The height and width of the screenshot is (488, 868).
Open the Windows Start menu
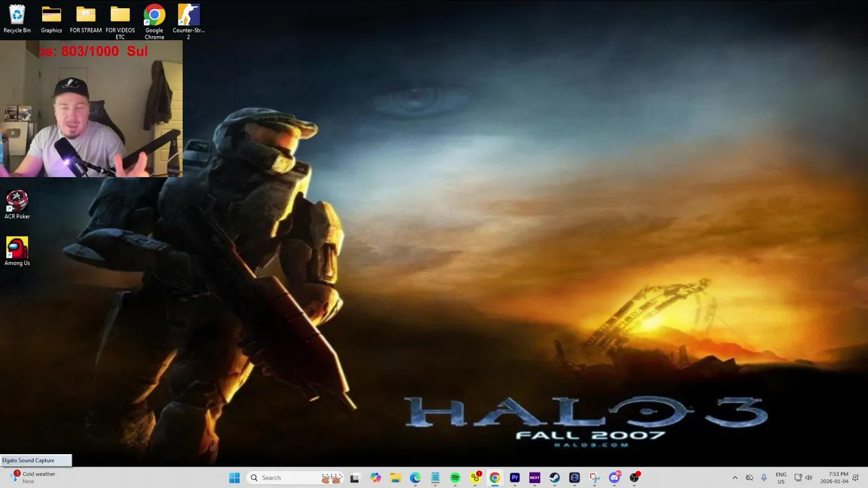point(234,478)
